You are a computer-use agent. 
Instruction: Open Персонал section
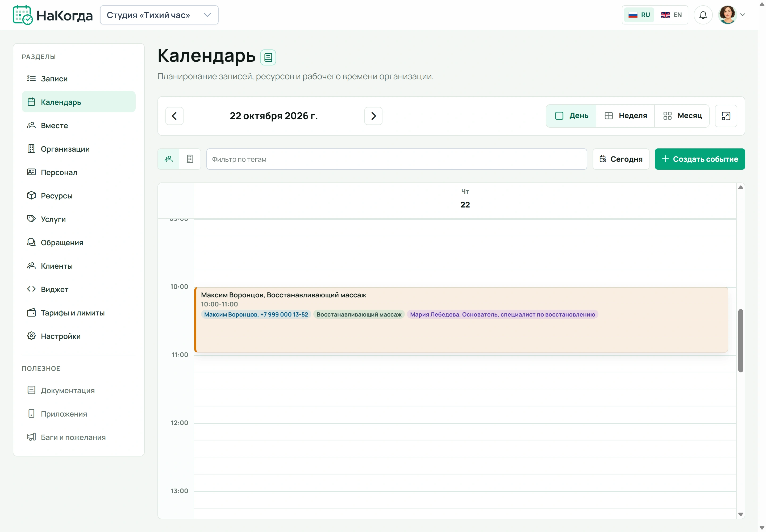click(x=79, y=172)
